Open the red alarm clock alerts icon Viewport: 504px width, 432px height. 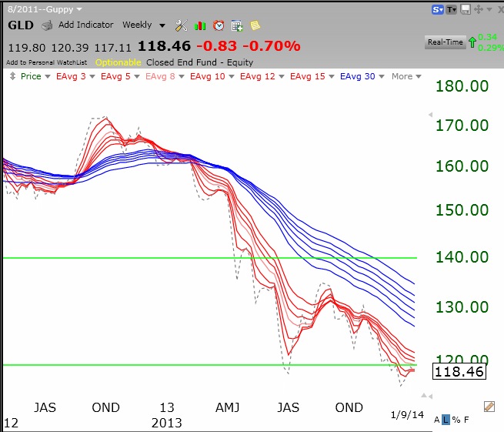pos(219,25)
